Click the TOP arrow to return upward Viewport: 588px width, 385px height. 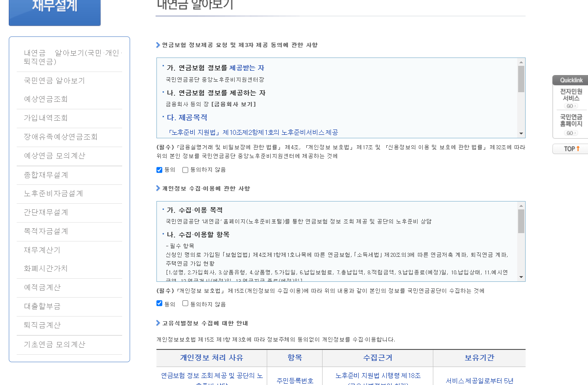tap(570, 149)
